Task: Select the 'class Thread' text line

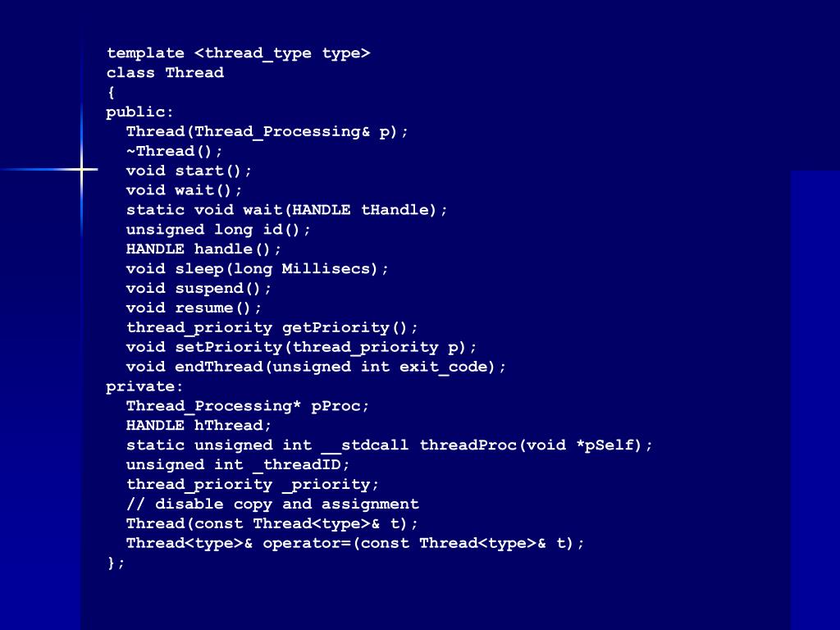Action: point(165,72)
